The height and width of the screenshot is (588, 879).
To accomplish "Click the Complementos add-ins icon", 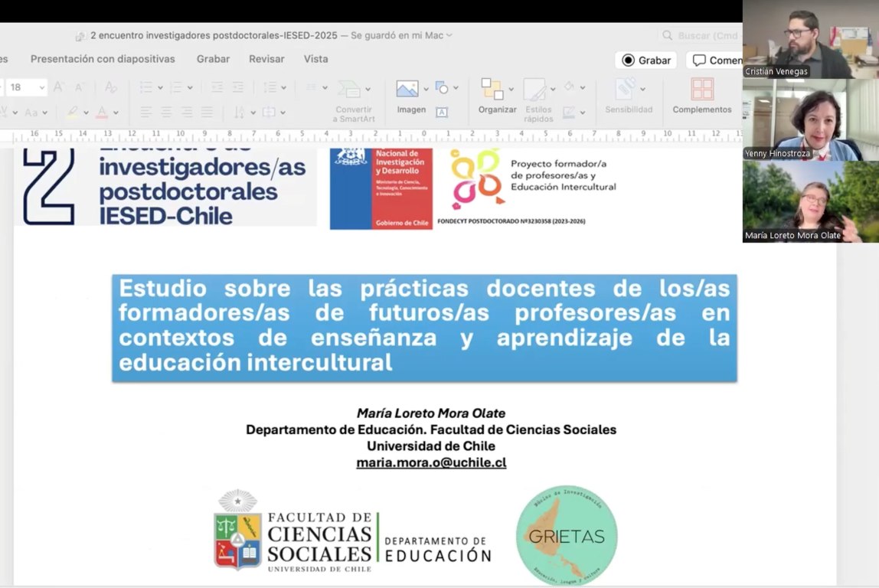I will [x=701, y=90].
